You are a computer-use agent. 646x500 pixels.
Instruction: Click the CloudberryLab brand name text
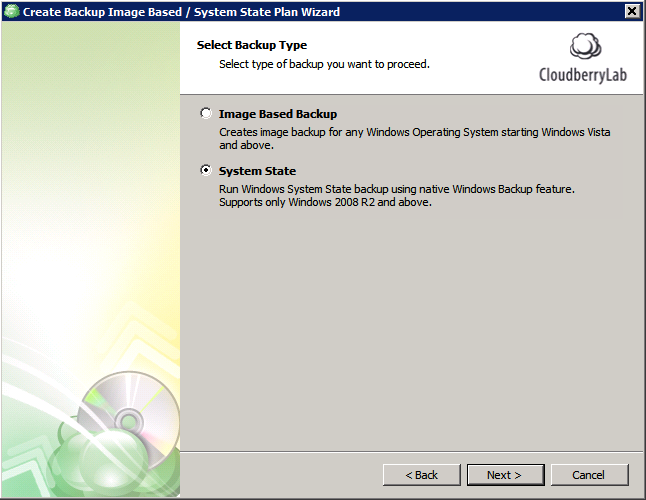click(x=583, y=75)
